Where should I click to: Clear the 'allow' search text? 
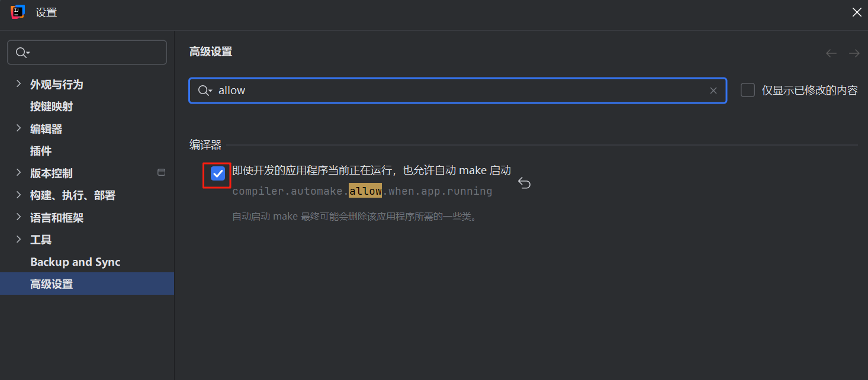[713, 91]
